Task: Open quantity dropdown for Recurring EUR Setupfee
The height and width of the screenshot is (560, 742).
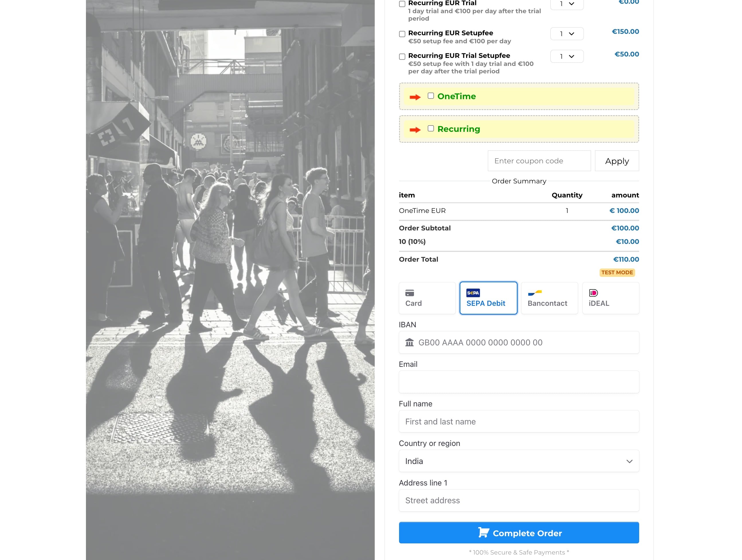Action: (x=567, y=34)
